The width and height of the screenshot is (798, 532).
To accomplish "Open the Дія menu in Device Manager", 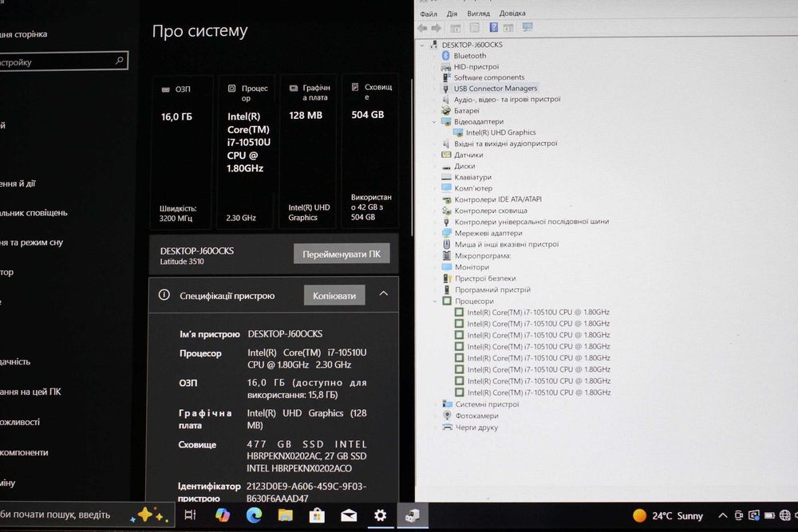I will [x=452, y=14].
